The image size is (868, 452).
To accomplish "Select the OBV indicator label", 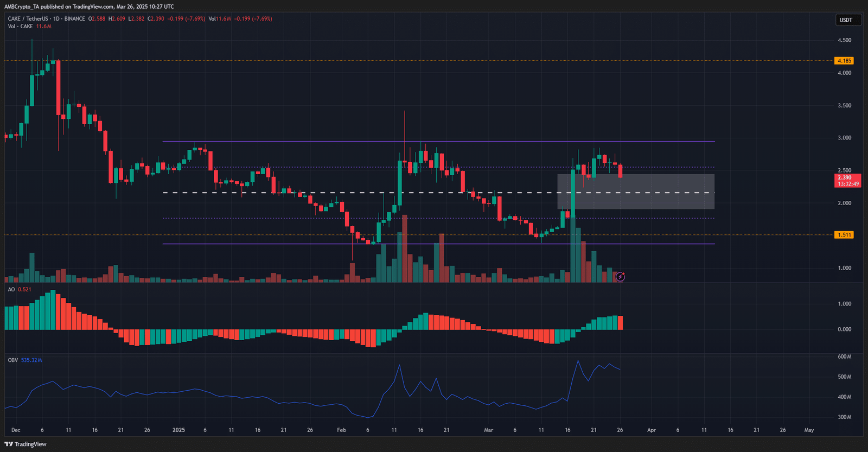I will (x=13, y=360).
